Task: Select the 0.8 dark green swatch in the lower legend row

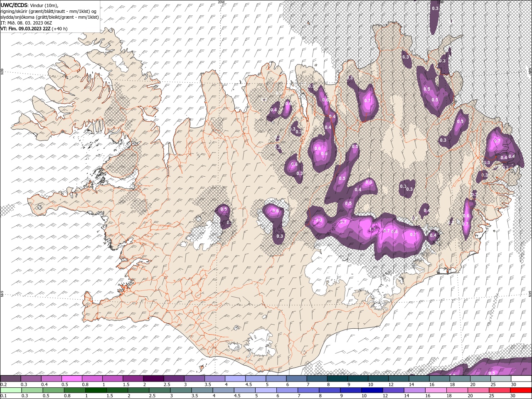Action: 74,390
